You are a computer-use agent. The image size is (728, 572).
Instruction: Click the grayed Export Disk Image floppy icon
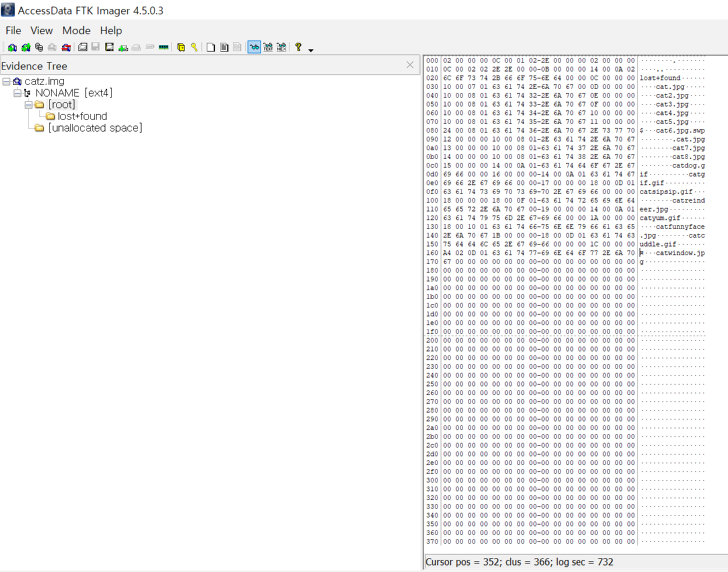coord(96,47)
